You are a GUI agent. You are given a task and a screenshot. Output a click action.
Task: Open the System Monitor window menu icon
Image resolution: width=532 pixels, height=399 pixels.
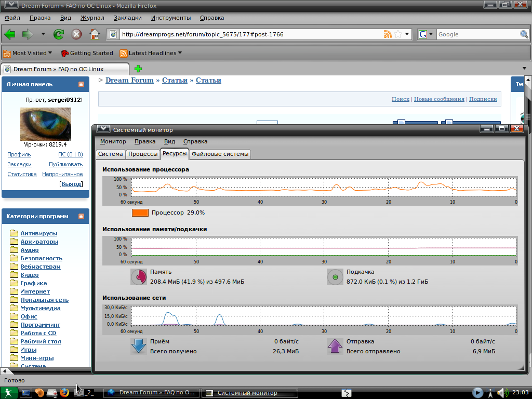(x=103, y=129)
